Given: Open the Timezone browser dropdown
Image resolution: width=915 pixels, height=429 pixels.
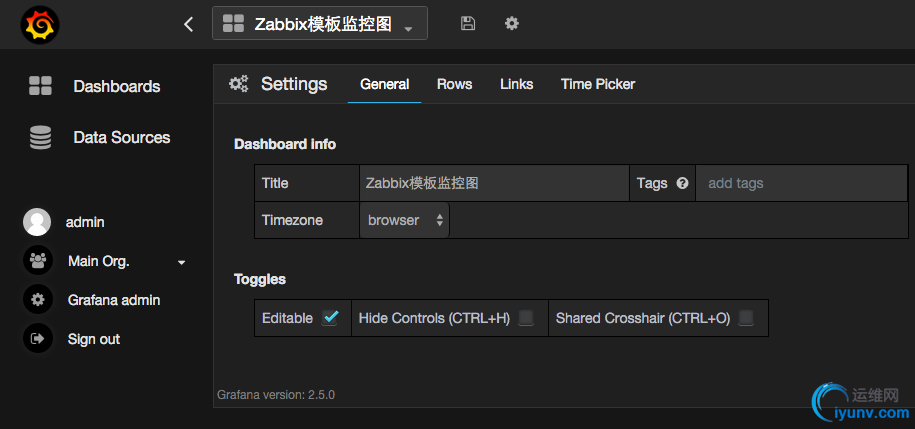Looking at the screenshot, I should pyautogui.click(x=404, y=220).
